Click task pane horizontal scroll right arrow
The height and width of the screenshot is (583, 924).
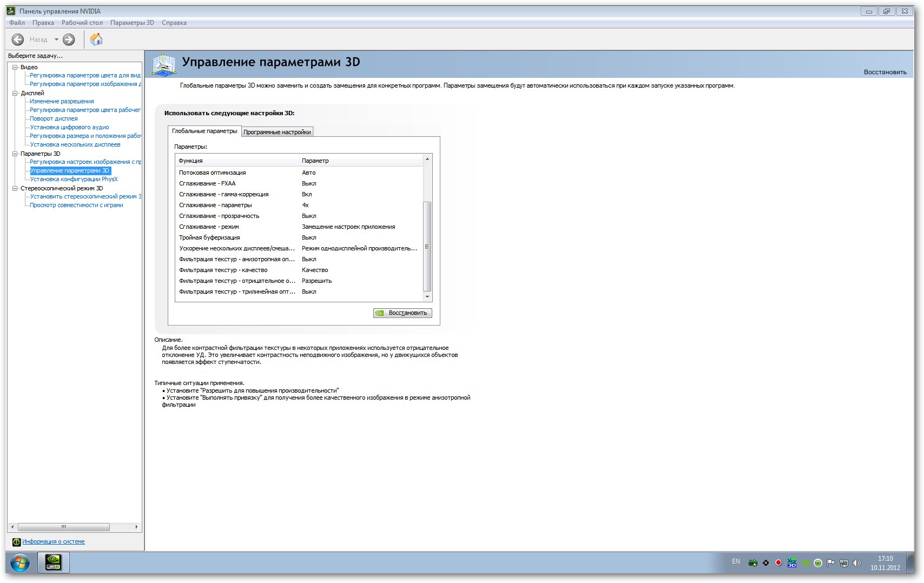pos(136,527)
